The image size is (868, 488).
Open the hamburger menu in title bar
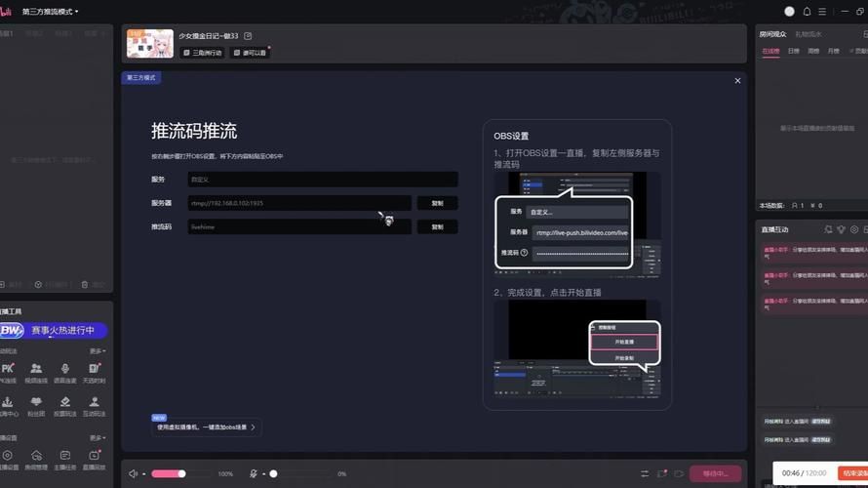click(824, 12)
